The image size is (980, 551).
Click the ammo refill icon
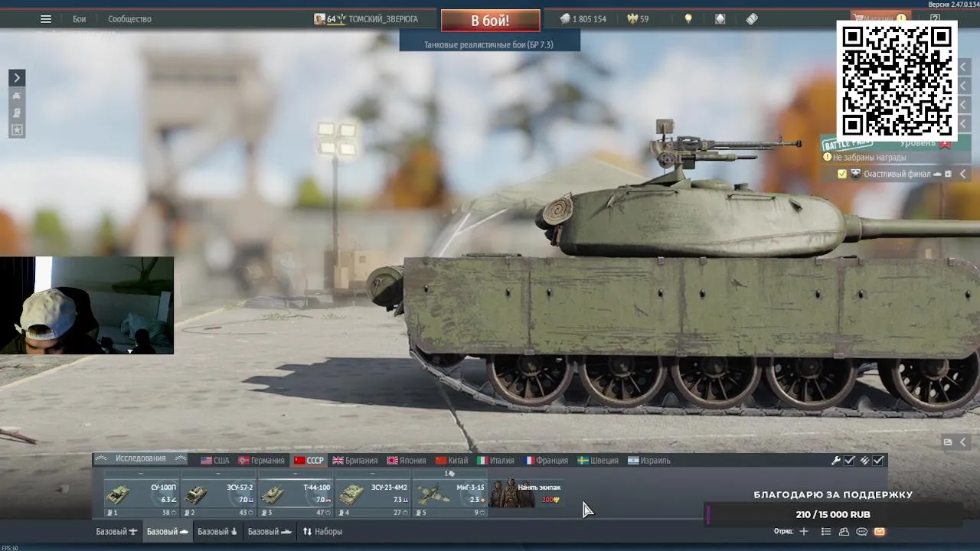coord(864,461)
